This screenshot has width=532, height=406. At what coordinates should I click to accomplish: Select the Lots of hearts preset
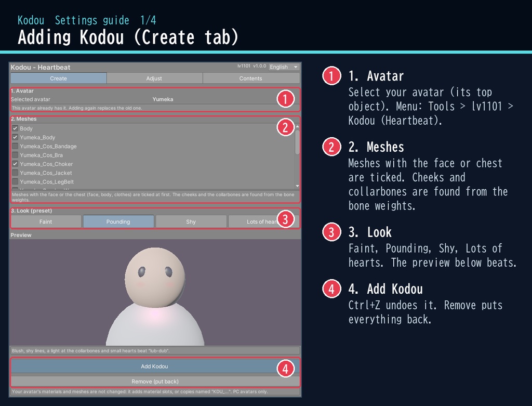(x=263, y=221)
